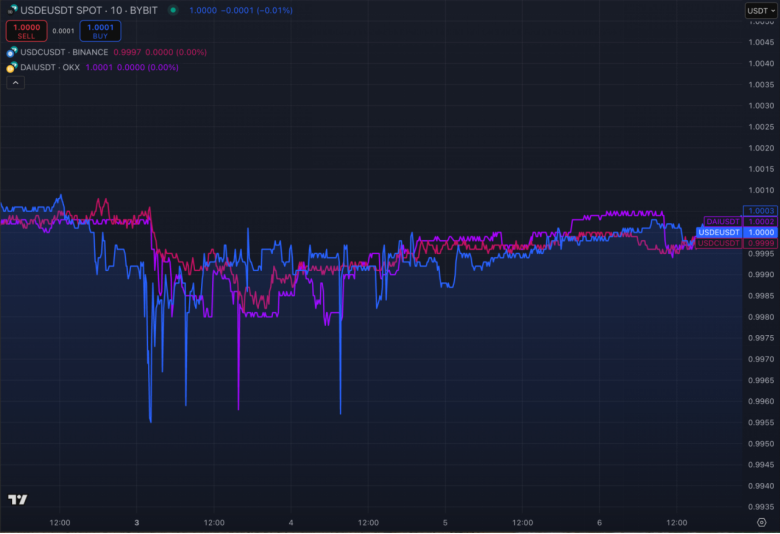Image resolution: width=780 pixels, height=534 pixels.
Task: Click the day 5 marker on time axis
Action: [445, 522]
